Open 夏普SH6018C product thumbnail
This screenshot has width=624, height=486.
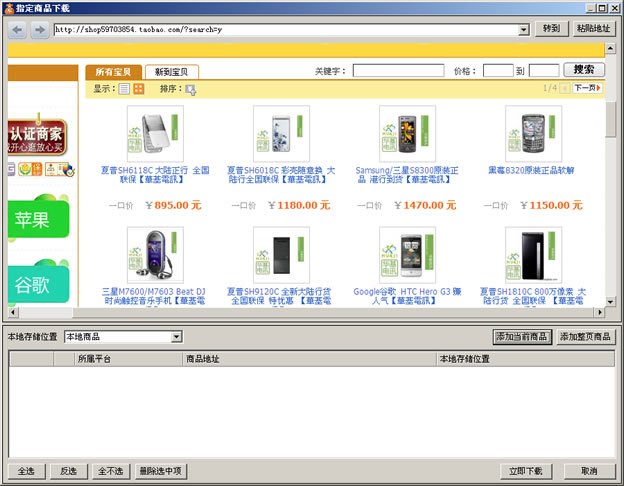tap(281, 133)
